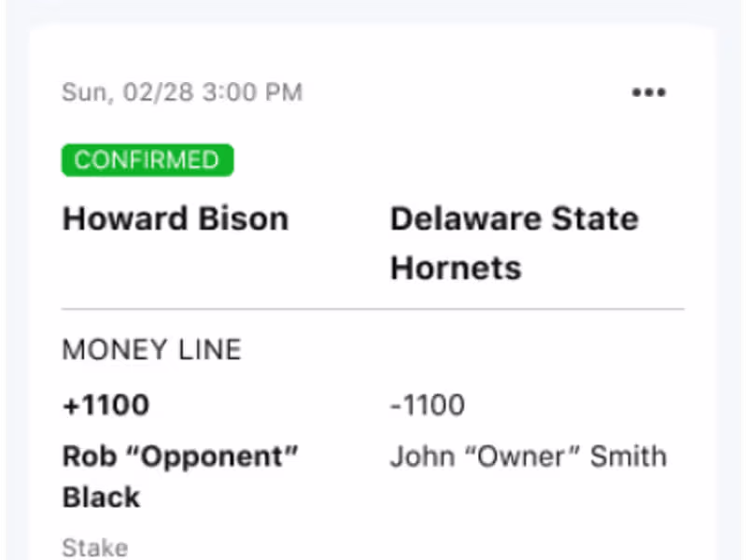Click the MONEY LINE section heading
The width and height of the screenshot is (747, 560).
(x=151, y=350)
